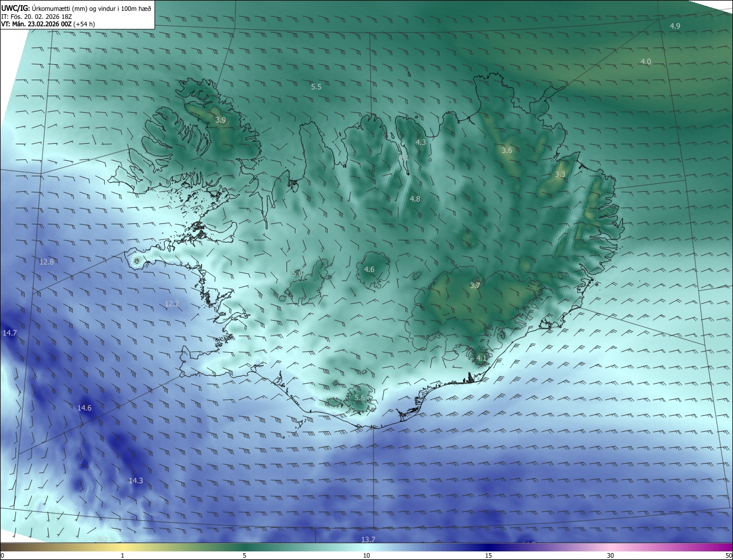
Task: Click the header title 'Úrkomumætti (mm) og vindur í 100m hæð'
Action: pos(91,8)
